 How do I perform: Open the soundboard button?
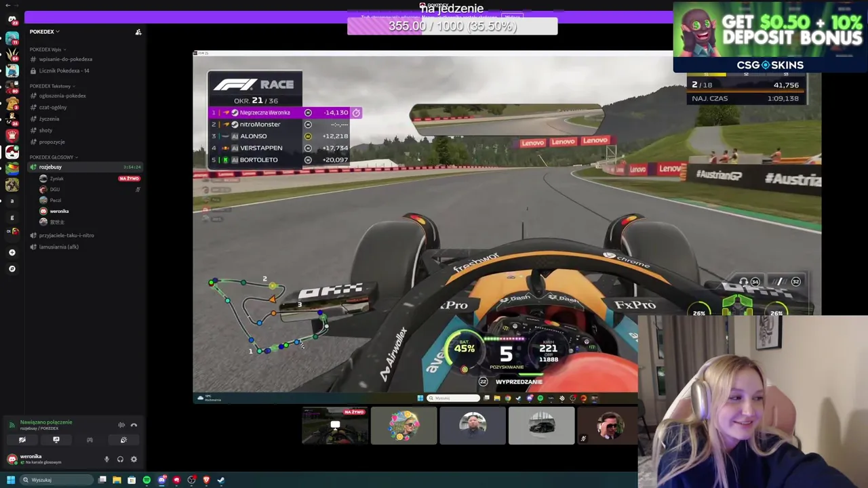123,440
